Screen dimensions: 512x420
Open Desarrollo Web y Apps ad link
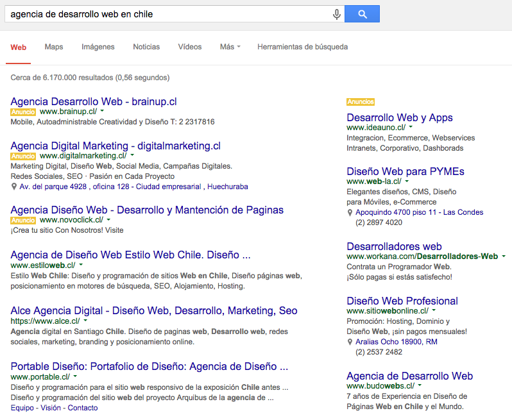coord(400,117)
